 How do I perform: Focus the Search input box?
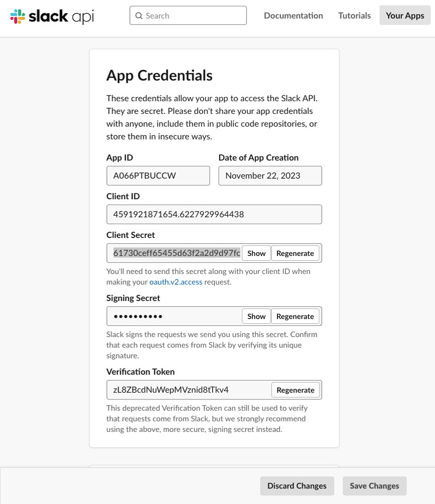188,15
